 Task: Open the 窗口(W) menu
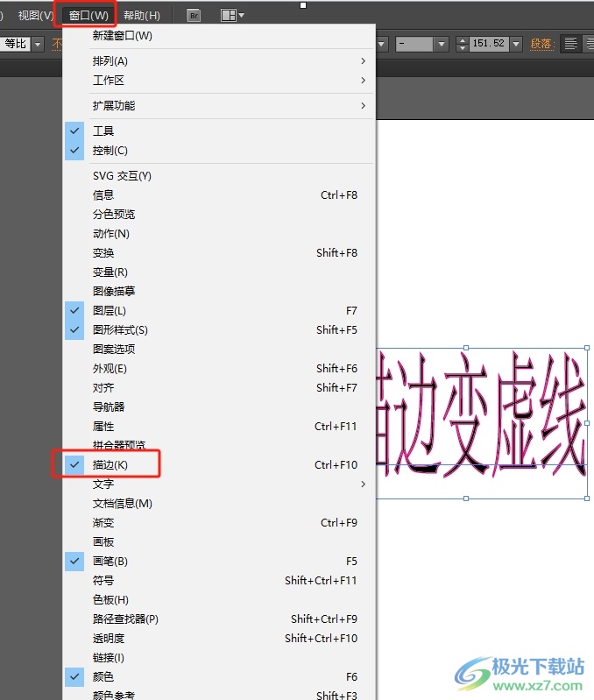coord(88,16)
